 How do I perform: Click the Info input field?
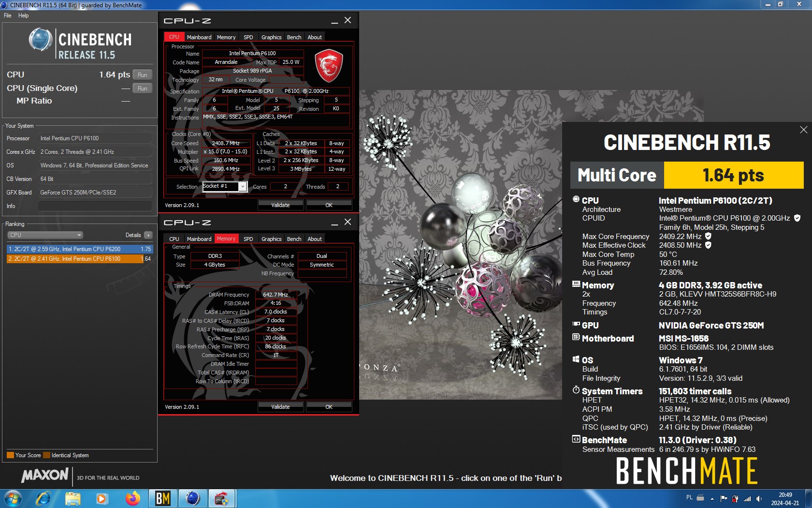pyautogui.click(x=95, y=206)
